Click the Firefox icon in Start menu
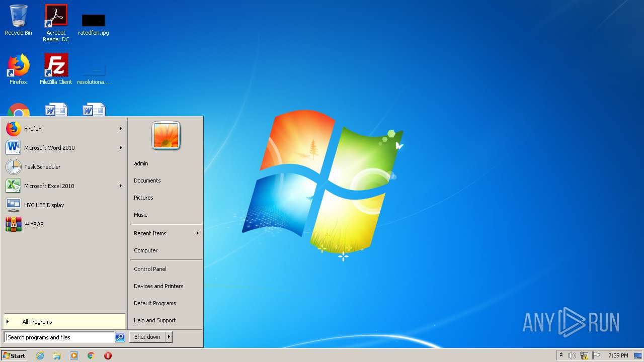The height and width of the screenshot is (362, 644). point(14,129)
